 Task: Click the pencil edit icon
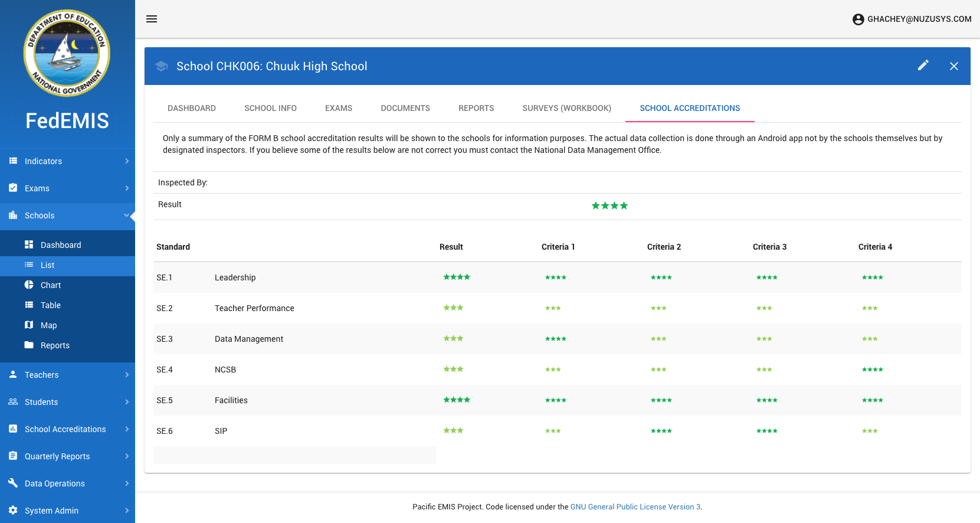(923, 66)
